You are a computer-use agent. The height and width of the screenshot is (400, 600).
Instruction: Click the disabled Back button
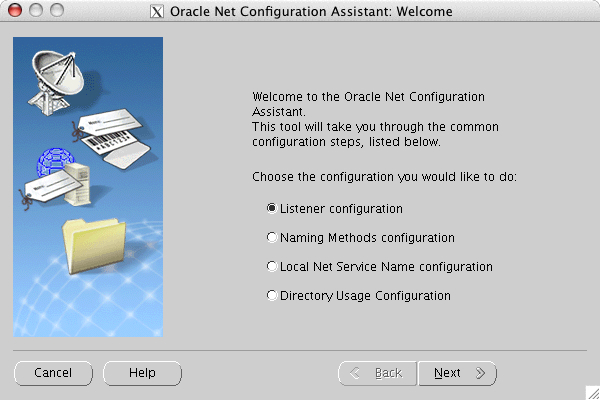(x=377, y=373)
